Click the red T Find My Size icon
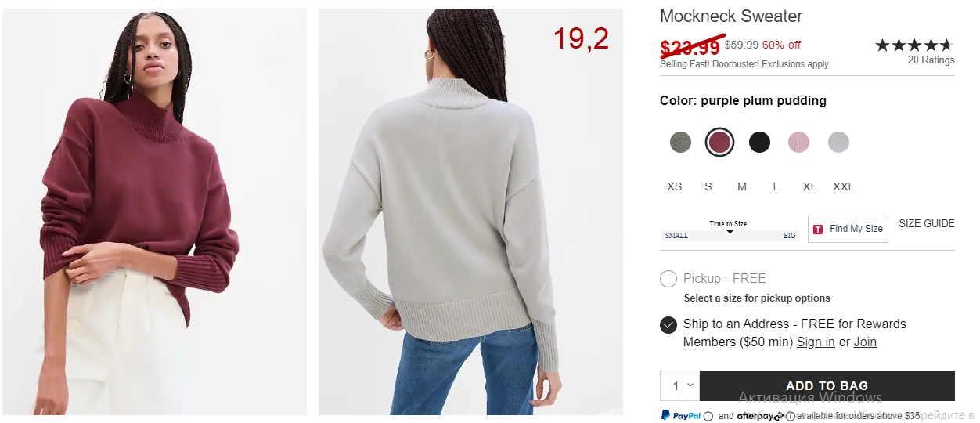This screenshot has width=980, height=423. pyautogui.click(x=818, y=229)
